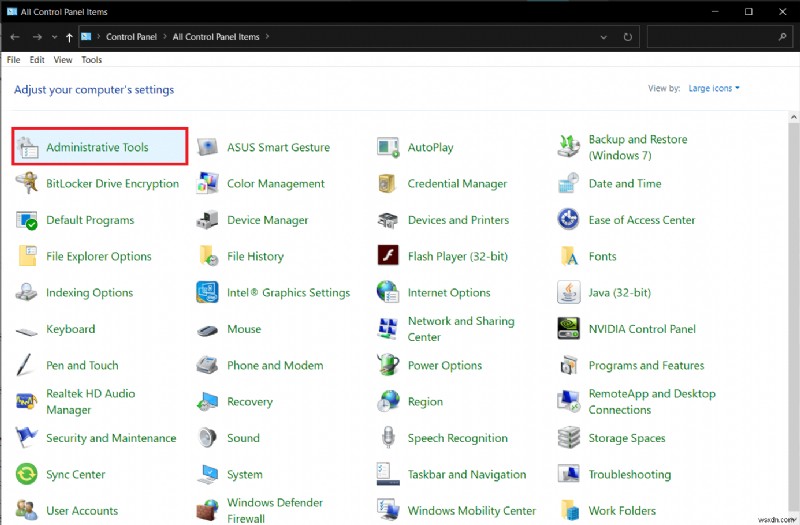Click the Device Manager icon
The image size is (800, 525).
(208, 220)
